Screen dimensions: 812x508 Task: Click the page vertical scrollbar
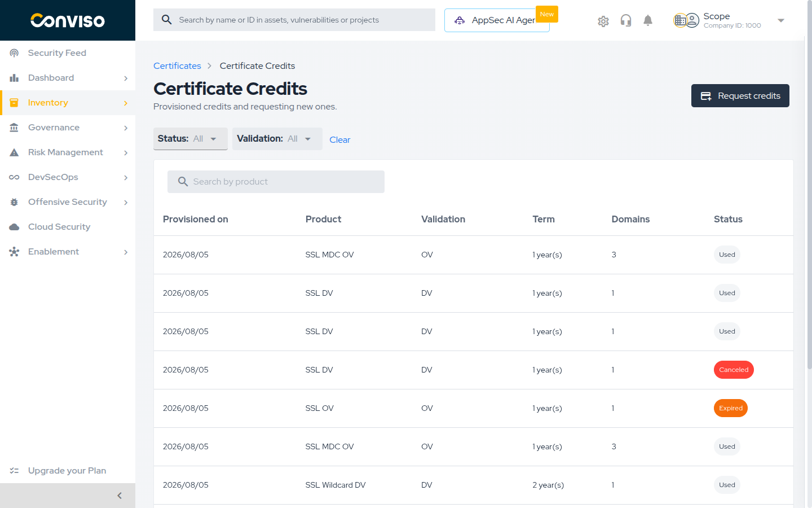coord(809,186)
